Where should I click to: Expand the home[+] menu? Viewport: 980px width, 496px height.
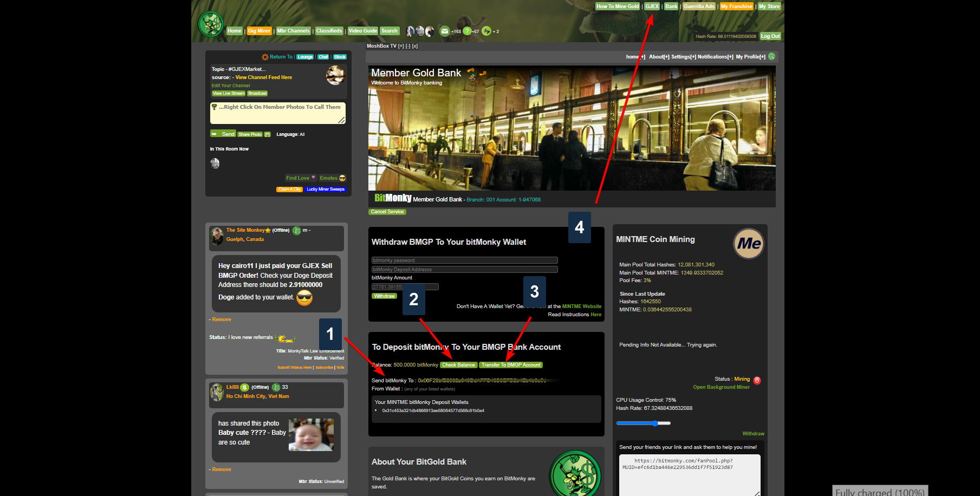[x=635, y=57]
